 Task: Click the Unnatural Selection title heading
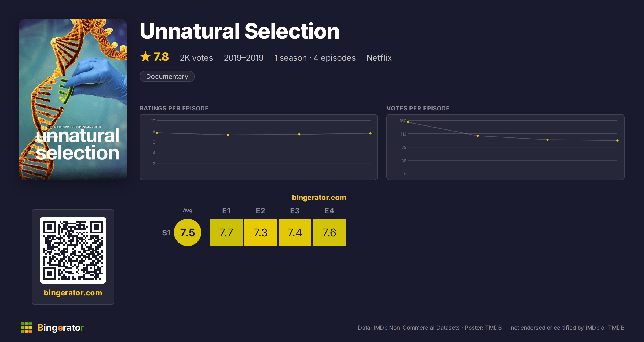[240, 31]
